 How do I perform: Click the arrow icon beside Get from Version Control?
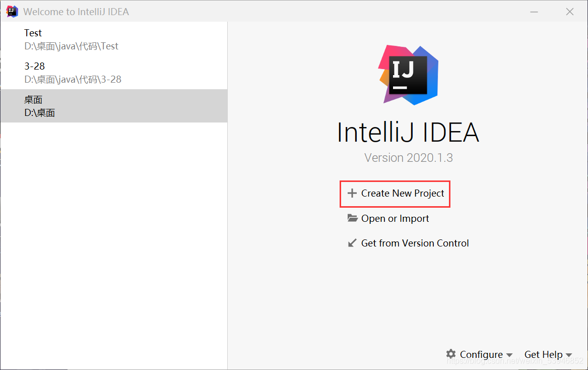352,242
